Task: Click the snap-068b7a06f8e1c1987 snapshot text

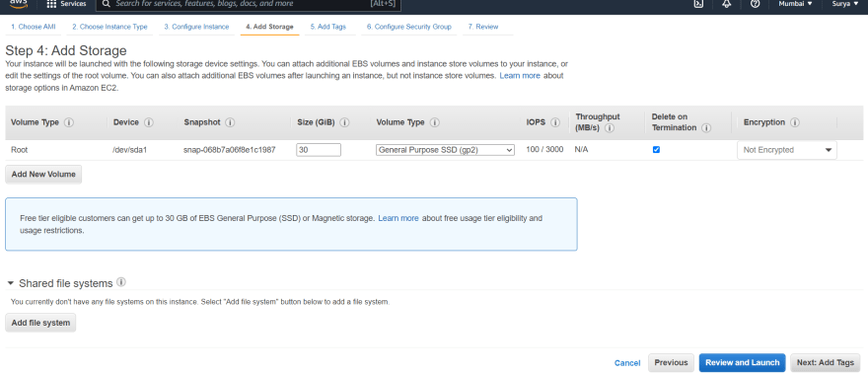Action: tap(230, 150)
